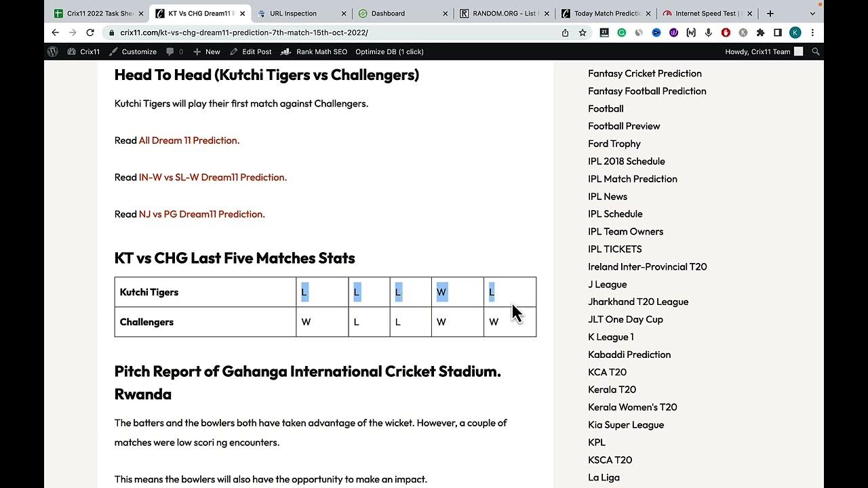Open the All Dream 11 Prediction link

188,140
